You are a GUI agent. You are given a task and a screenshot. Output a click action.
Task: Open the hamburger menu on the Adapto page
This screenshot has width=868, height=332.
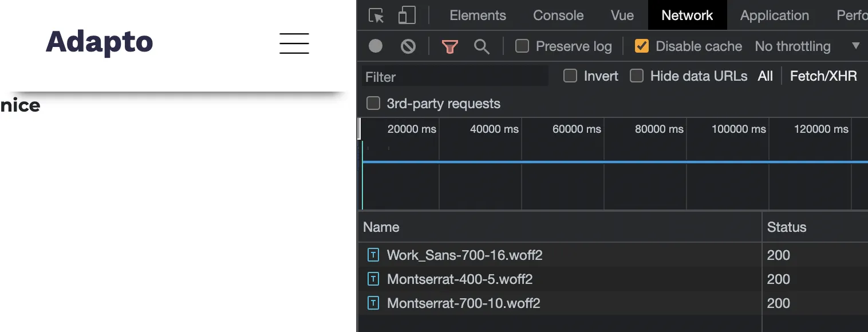coord(294,44)
